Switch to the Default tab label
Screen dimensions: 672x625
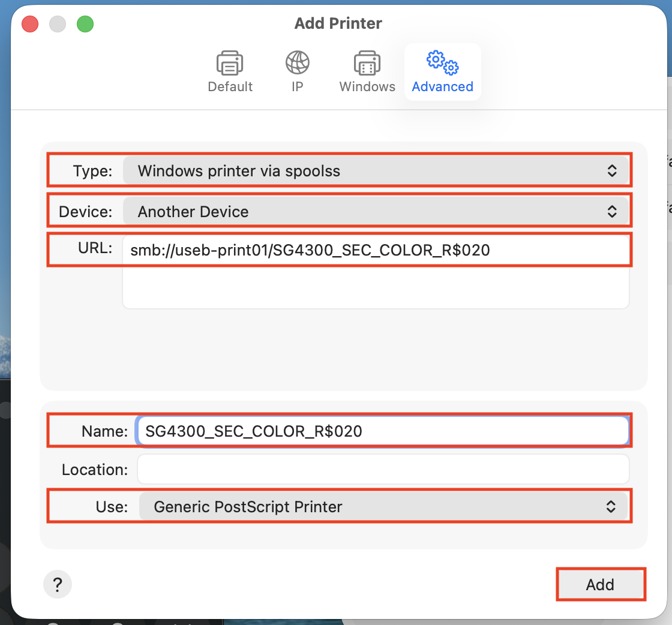230,86
